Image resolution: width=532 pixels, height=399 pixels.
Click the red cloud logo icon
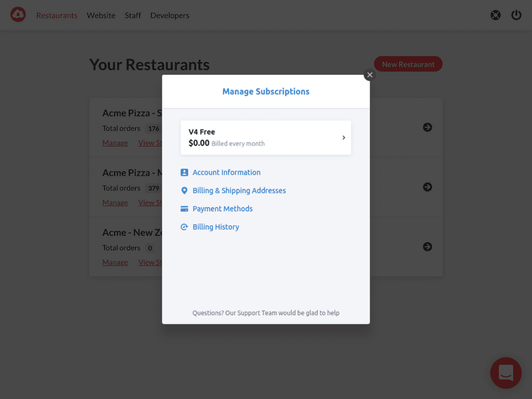point(18,15)
